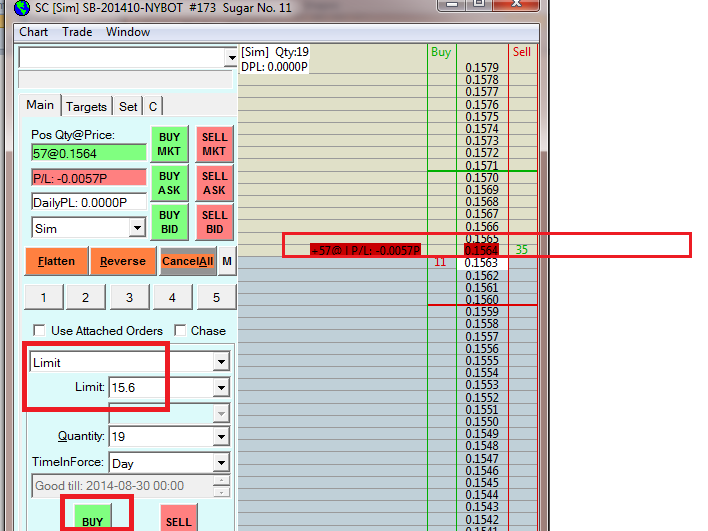Click the Quantity input field showing 19
Screen dimensions: 708x531
tap(161, 436)
